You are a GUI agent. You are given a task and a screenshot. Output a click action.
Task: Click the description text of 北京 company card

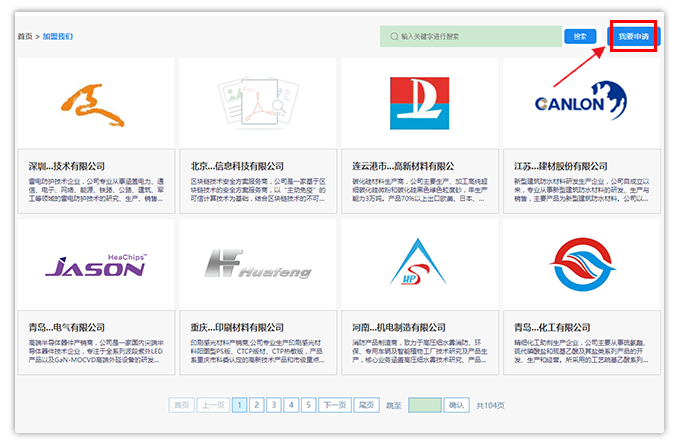coord(258,190)
